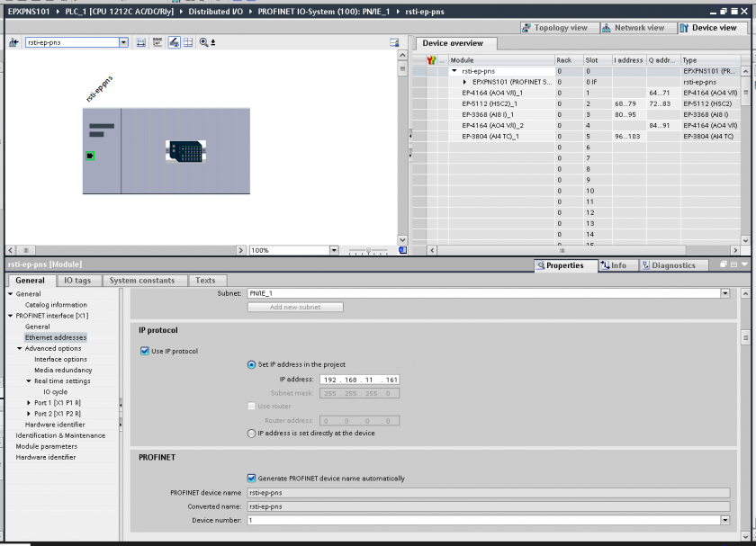The height and width of the screenshot is (546, 756).
Task: Click the small download arrow next to zoom
Action: (213, 42)
